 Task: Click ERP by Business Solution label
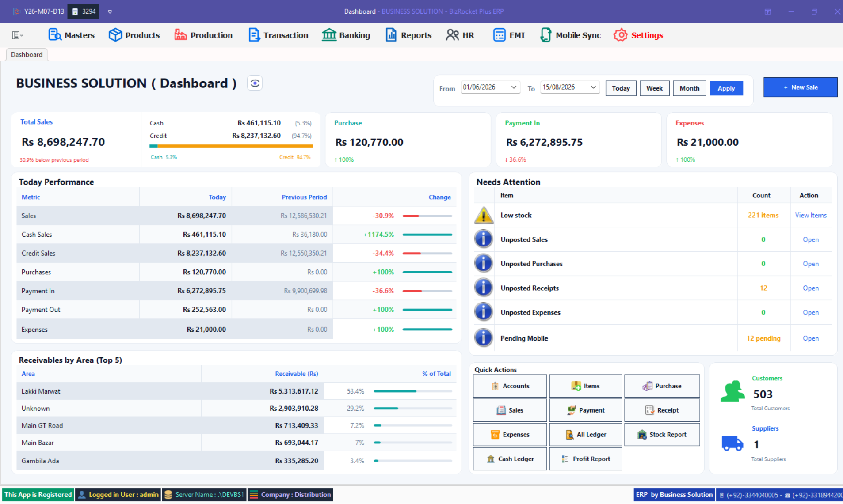point(674,495)
